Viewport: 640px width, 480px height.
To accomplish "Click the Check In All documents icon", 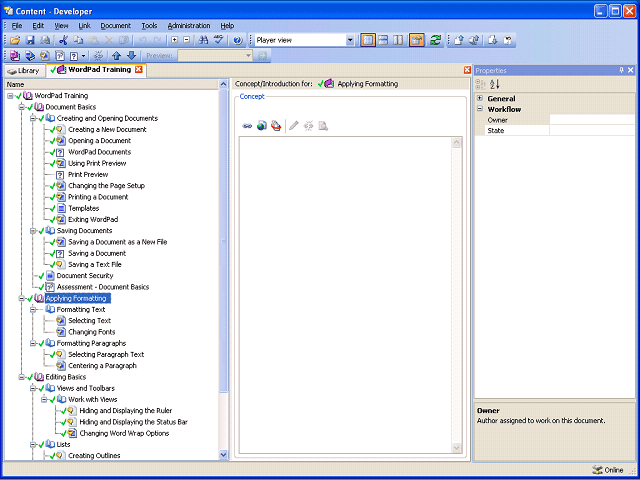I will [474, 40].
